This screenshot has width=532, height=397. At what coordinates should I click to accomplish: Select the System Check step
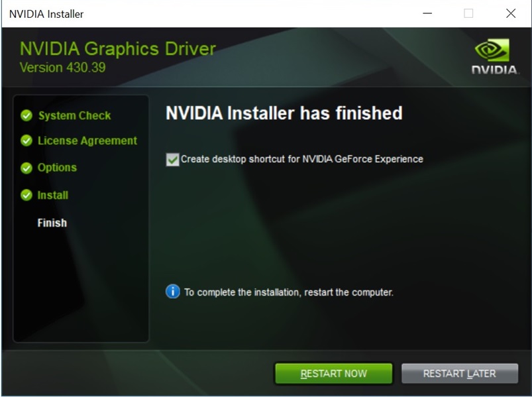[75, 115]
